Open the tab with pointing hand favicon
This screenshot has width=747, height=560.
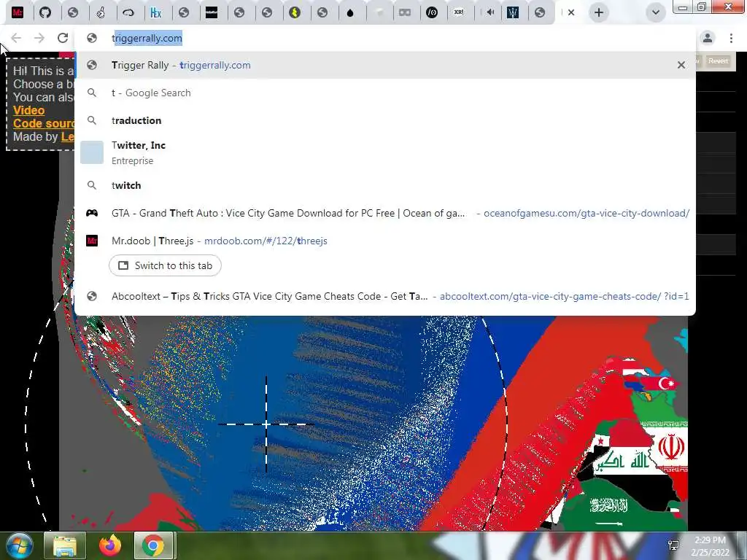pyautogui.click(x=101, y=12)
